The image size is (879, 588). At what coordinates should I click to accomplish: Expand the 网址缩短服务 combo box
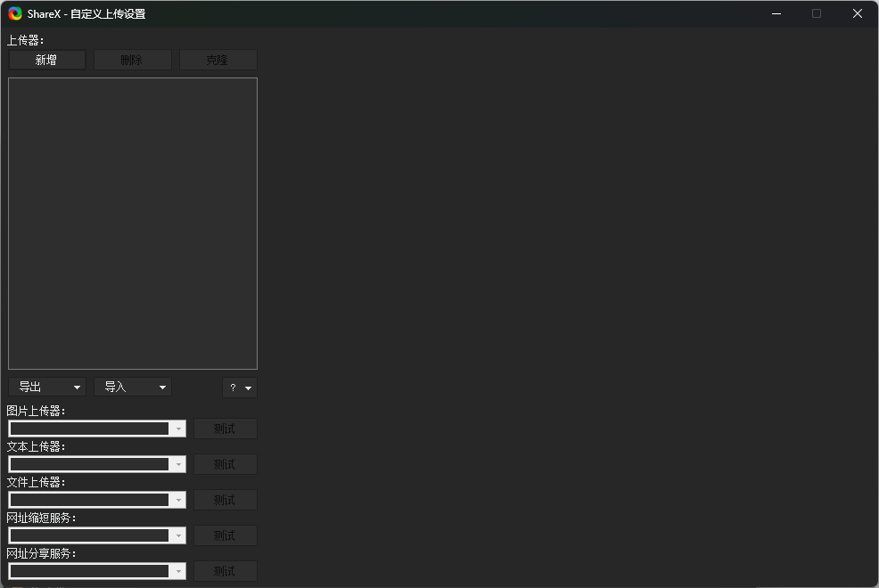point(97,536)
